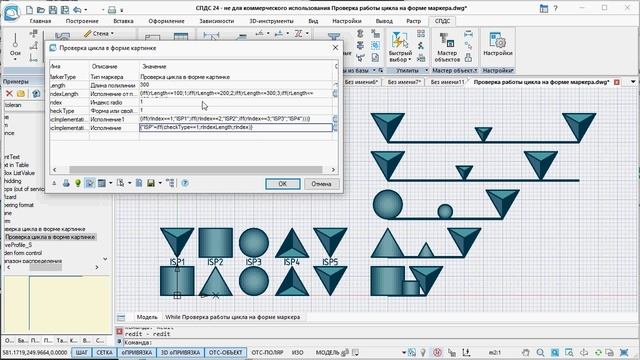Click the New document icon in quick access toolbar

tap(29, 9)
